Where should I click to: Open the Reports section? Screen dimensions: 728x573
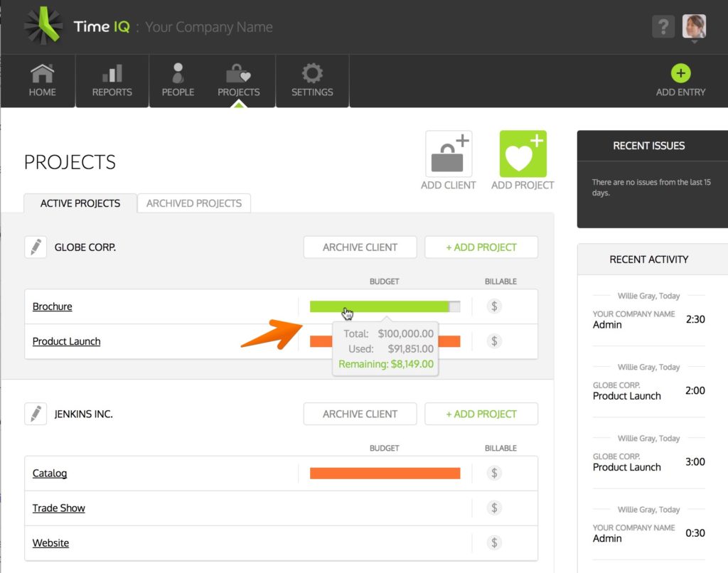tap(112, 80)
